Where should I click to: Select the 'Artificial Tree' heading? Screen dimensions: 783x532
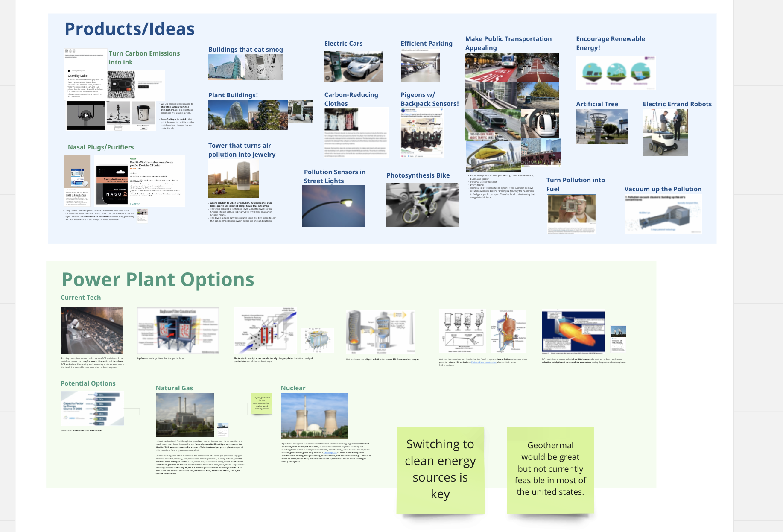tap(597, 104)
